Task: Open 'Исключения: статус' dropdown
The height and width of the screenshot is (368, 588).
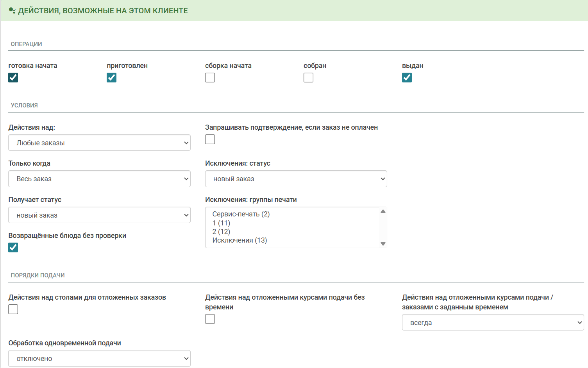Action: click(x=296, y=179)
